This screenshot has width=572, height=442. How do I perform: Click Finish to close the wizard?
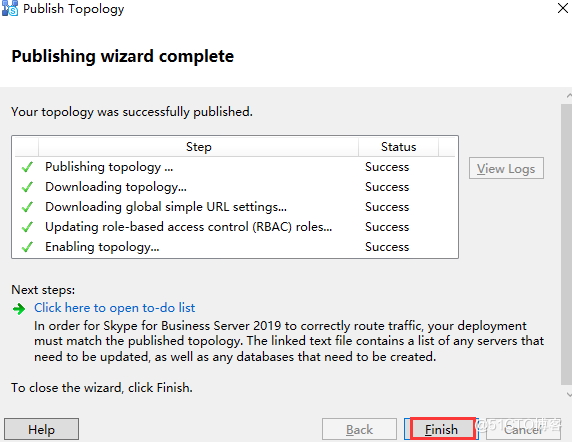click(441, 429)
